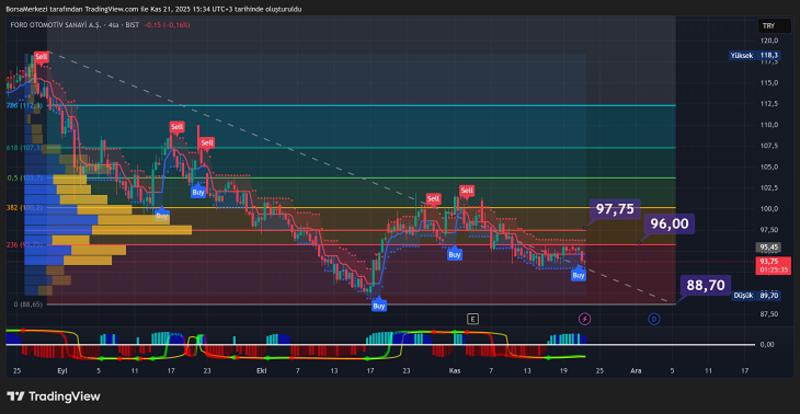The height and width of the screenshot is (414, 800).
Task: Click the Sell signal just above 97,75 label
Action: [x=467, y=190]
